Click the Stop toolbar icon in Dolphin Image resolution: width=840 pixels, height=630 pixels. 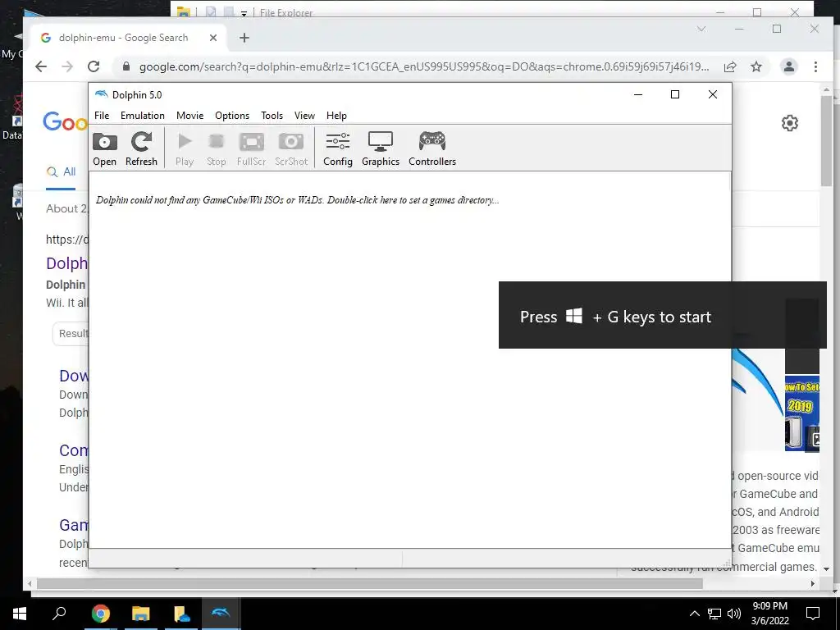click(216, 148)
